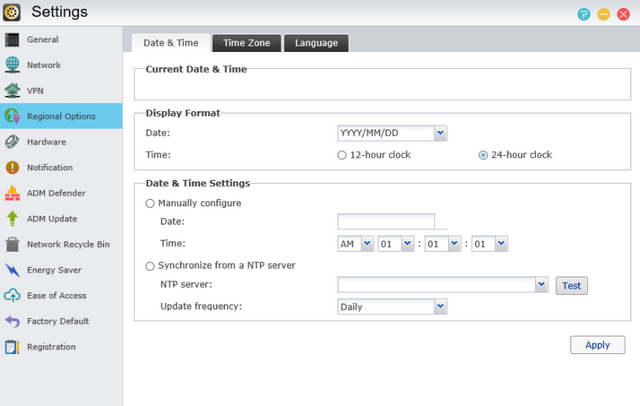Screen dimensions: 640x406
Task: Select the 12-hour clock option
Action: 343,155
